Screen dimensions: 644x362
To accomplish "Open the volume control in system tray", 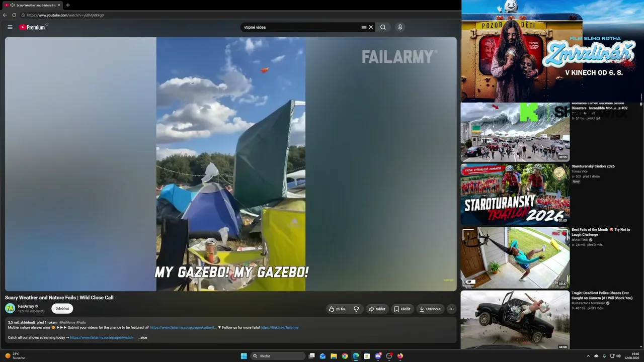I will point(618,356).
